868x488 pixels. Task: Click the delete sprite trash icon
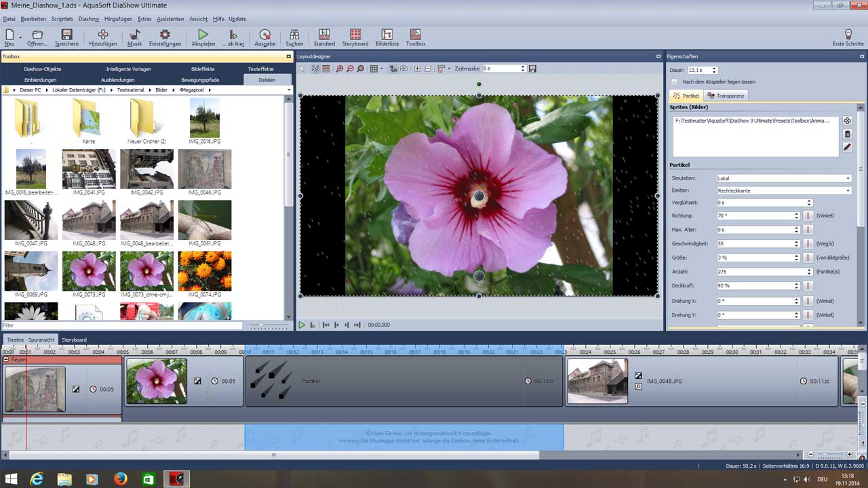(x=847, y=134)
